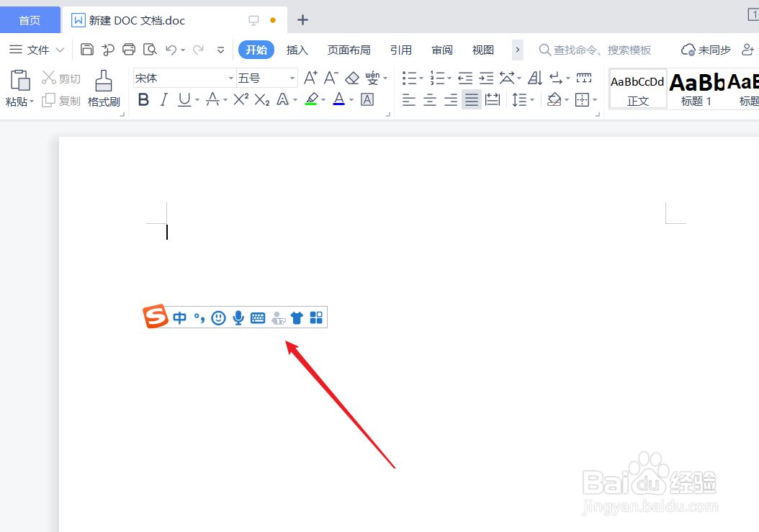This screenshot has width=759, height=532.
Task: Toggle numbered list
Action: (x=437, y=78)
